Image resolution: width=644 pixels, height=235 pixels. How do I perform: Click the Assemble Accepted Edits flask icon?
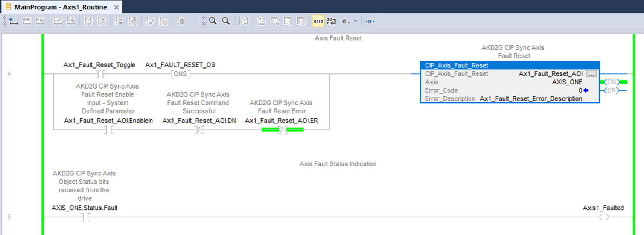click(119, 21)
